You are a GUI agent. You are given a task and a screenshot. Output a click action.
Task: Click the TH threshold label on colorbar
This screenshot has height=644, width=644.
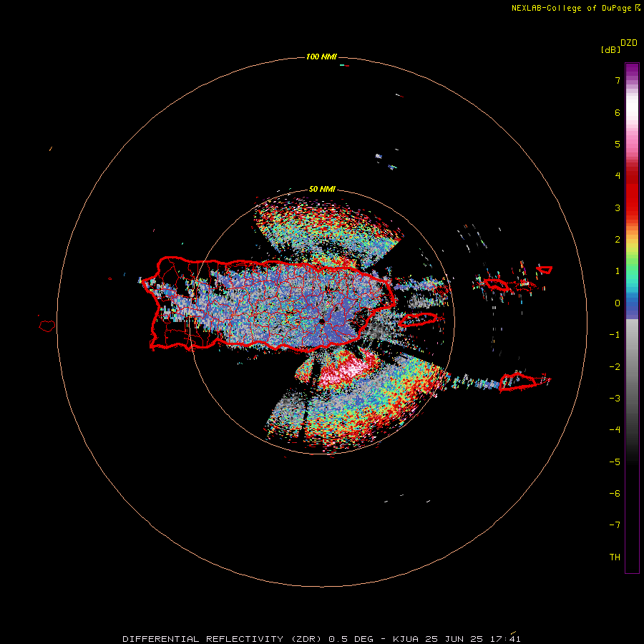615,557
